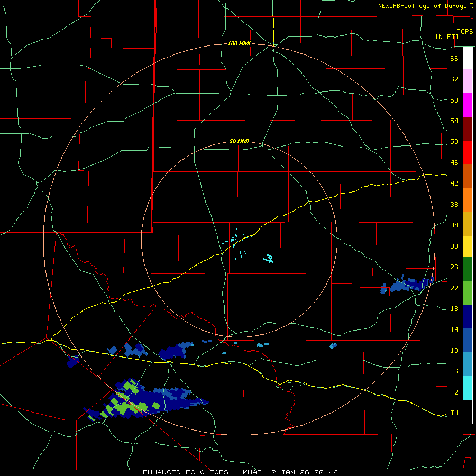Click the 'TH' legend label
This screenshot has width=476, height=476.
click(454, 413)
